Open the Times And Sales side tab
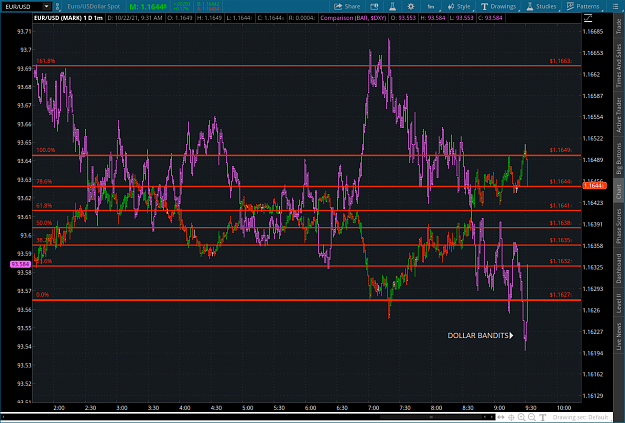This screenshot has width=625, height=423. coord(619,65)
